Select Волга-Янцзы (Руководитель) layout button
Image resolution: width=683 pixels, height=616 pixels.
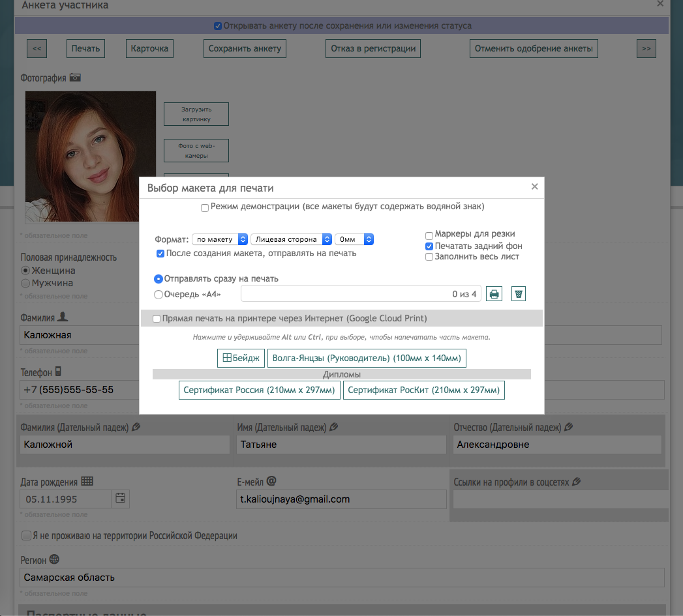coord(367,358)
